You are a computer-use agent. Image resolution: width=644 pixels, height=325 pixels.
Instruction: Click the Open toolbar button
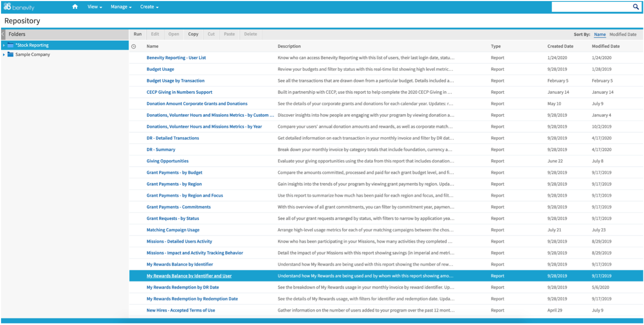174,34
